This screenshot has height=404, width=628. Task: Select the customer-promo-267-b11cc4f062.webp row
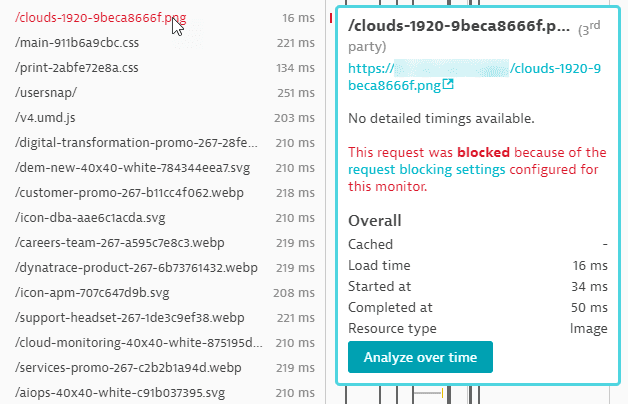pyautogui.click(x=165, y=193)
